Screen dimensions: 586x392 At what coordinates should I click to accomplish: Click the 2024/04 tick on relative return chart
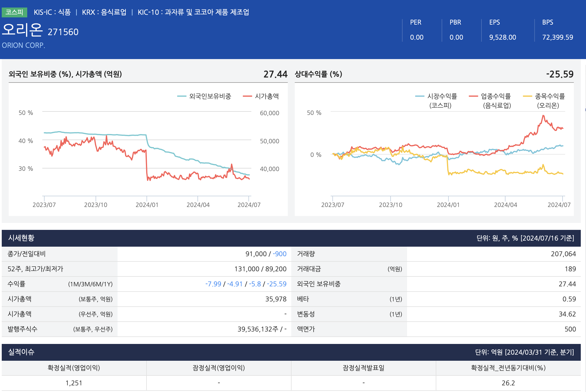[x=505, y=205]
